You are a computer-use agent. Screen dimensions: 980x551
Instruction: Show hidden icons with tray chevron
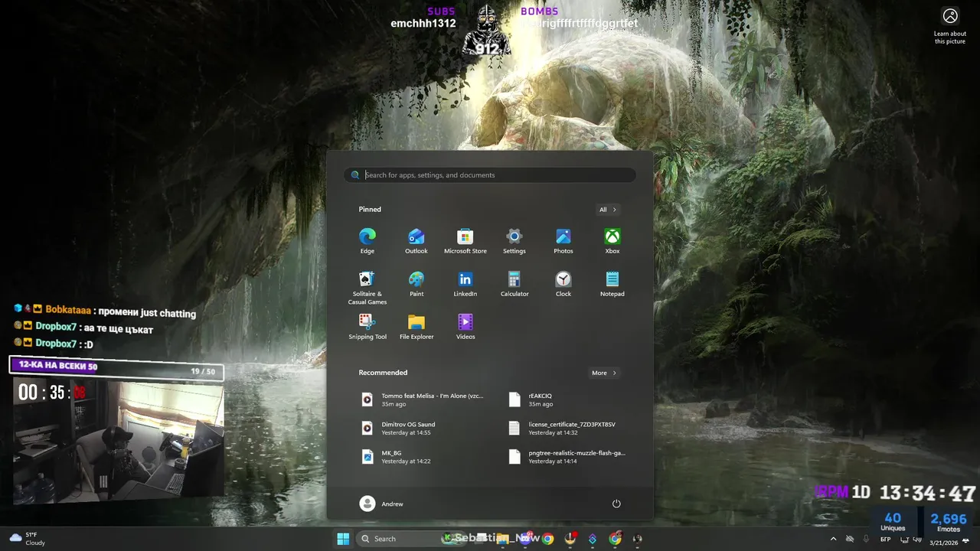pos(833,540)
